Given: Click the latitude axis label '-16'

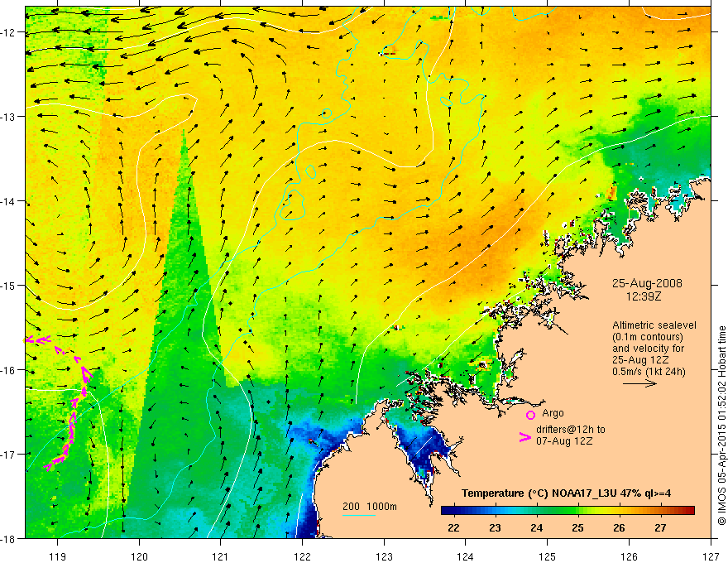Looking at the screenshot, I should pos(9,370).
